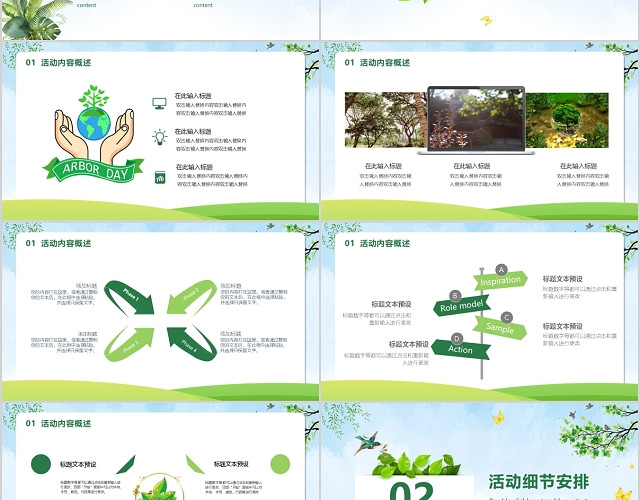
Task: Click the dark green circle beside 标题文本预设
Action: coord(41,464)
